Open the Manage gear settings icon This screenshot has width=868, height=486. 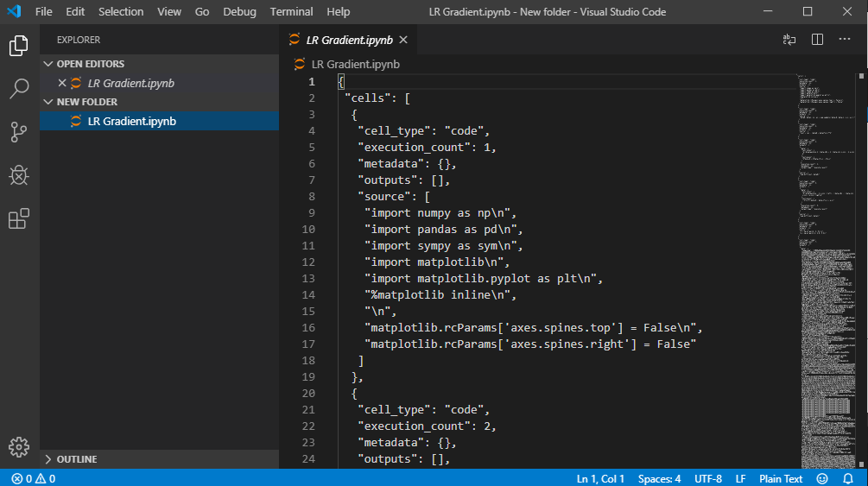(19, 446)
